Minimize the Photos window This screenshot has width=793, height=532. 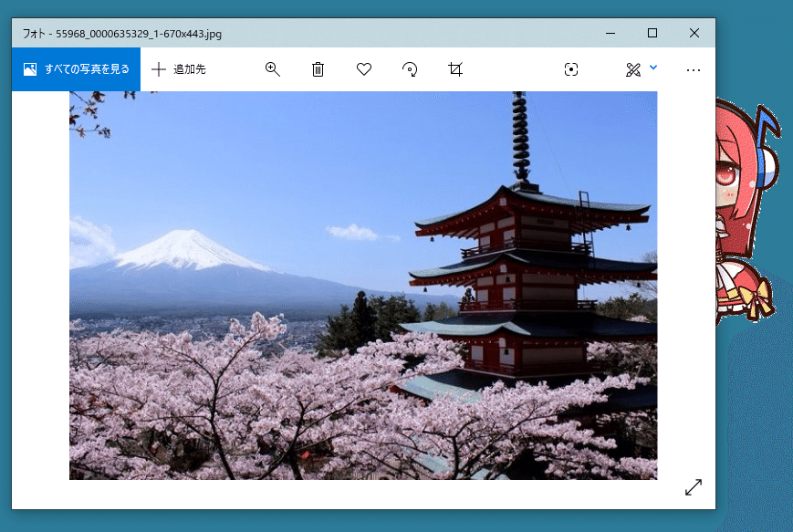[610, 34]
